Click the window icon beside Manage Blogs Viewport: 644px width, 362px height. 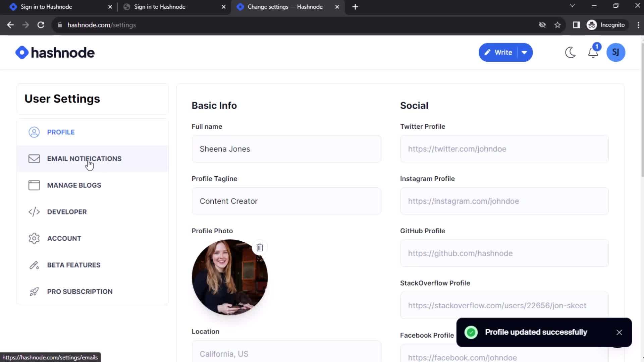tap(34, 185)
